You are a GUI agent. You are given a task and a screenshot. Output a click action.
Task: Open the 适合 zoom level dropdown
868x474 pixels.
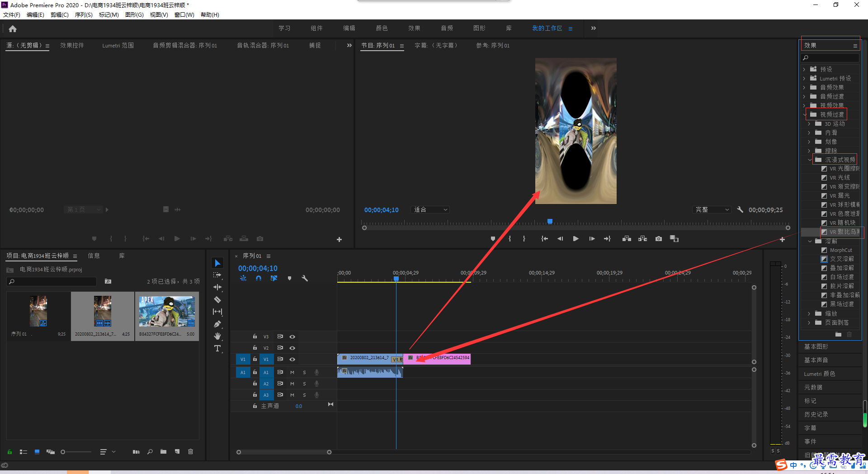pyautogui.click(x=430, y=210)
